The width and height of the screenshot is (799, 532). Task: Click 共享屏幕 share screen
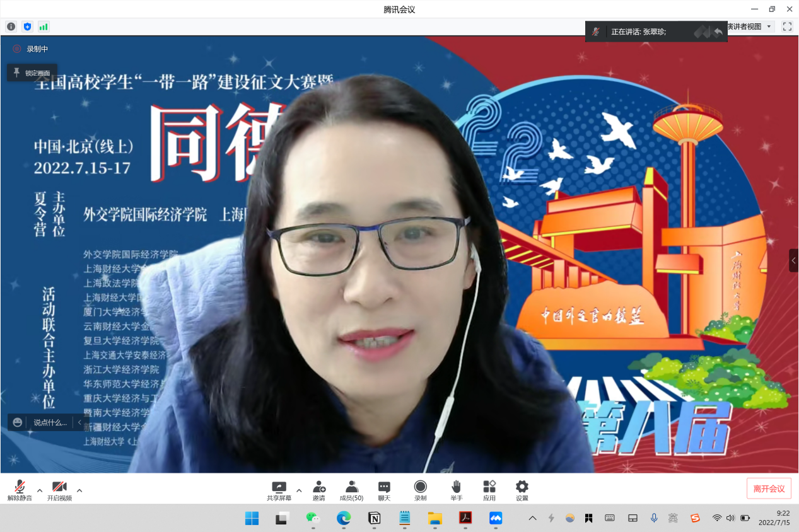[279, 490]
